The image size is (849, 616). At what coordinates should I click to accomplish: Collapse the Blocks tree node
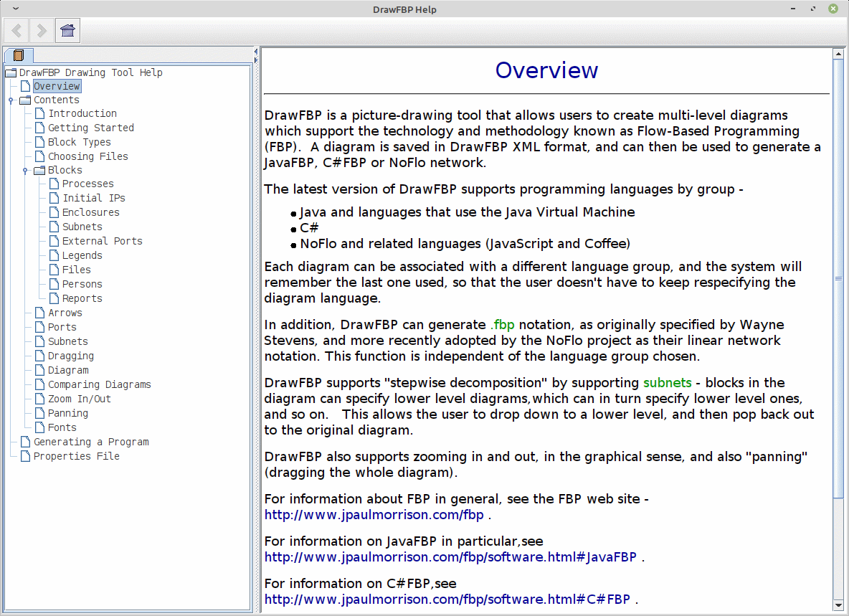(25, 171)
